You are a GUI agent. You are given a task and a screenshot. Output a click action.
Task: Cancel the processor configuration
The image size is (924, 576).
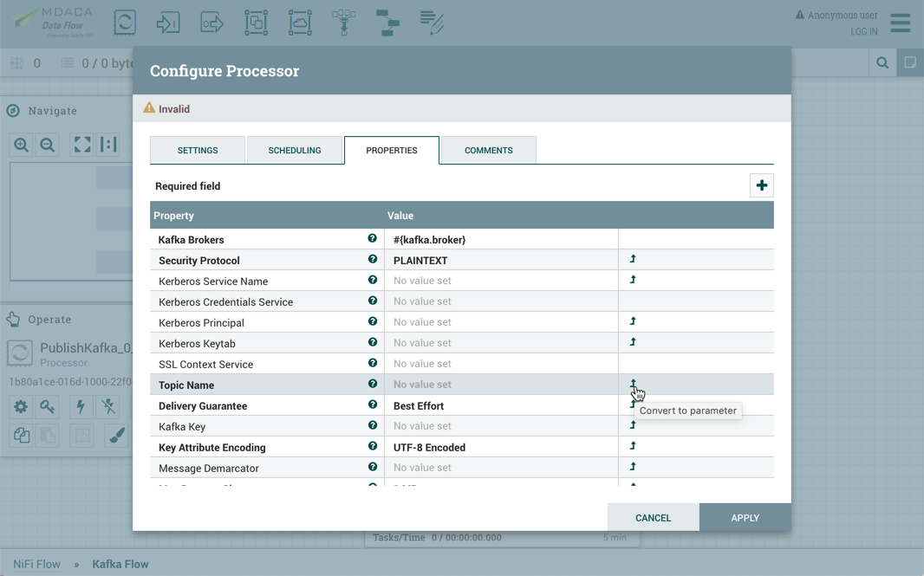653,518
